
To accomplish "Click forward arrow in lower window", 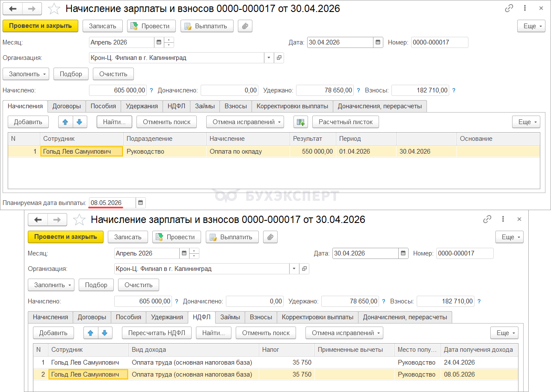I will click(x=57, y=220).
